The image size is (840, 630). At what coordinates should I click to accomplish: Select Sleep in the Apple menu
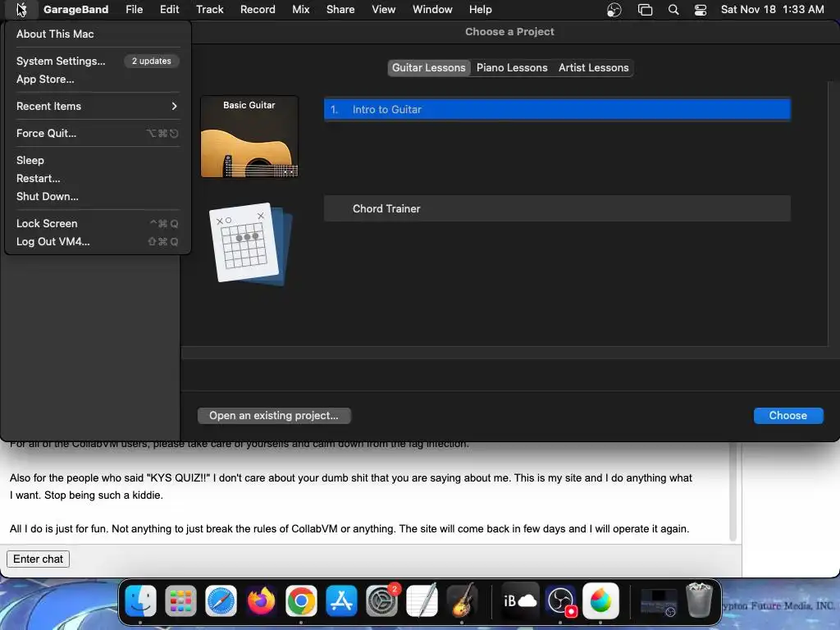(x=98, y=160)
